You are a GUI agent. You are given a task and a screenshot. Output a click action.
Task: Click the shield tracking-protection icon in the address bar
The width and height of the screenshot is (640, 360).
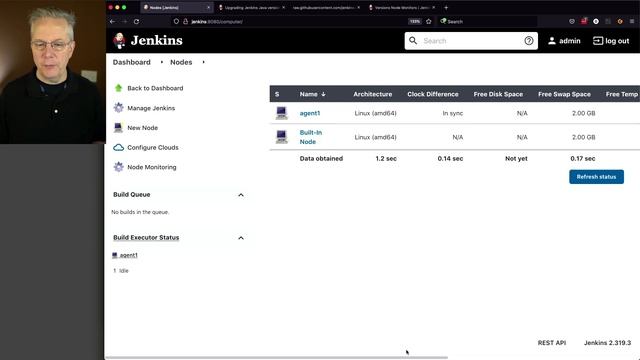tap(176, 21)
